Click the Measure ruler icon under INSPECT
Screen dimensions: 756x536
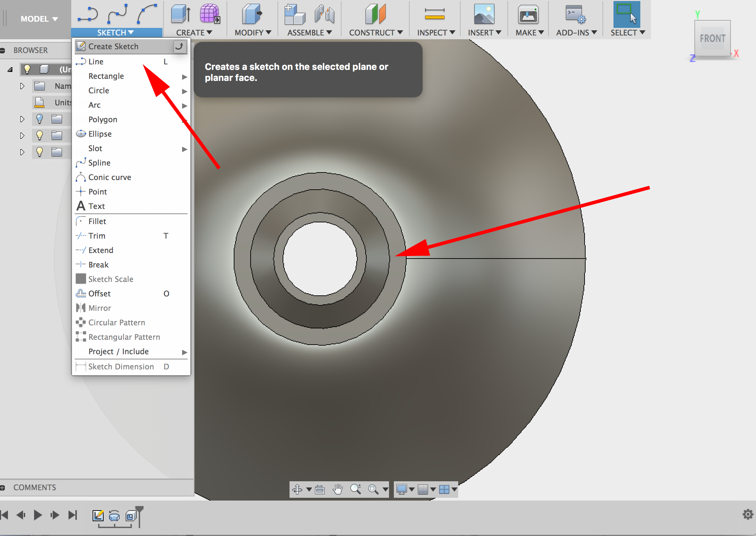[434, 14]
